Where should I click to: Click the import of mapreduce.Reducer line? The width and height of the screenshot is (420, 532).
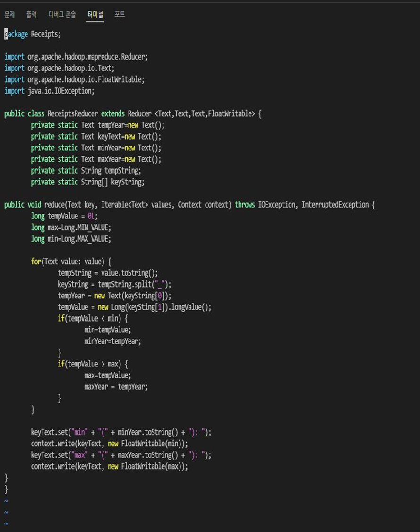76,57
